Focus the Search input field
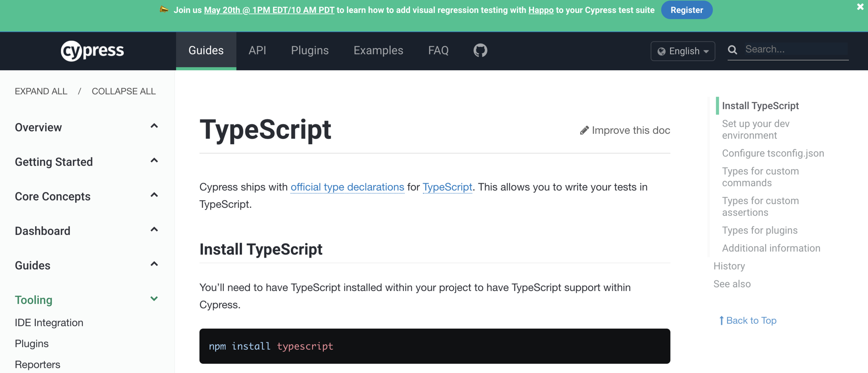 [796, 50]
